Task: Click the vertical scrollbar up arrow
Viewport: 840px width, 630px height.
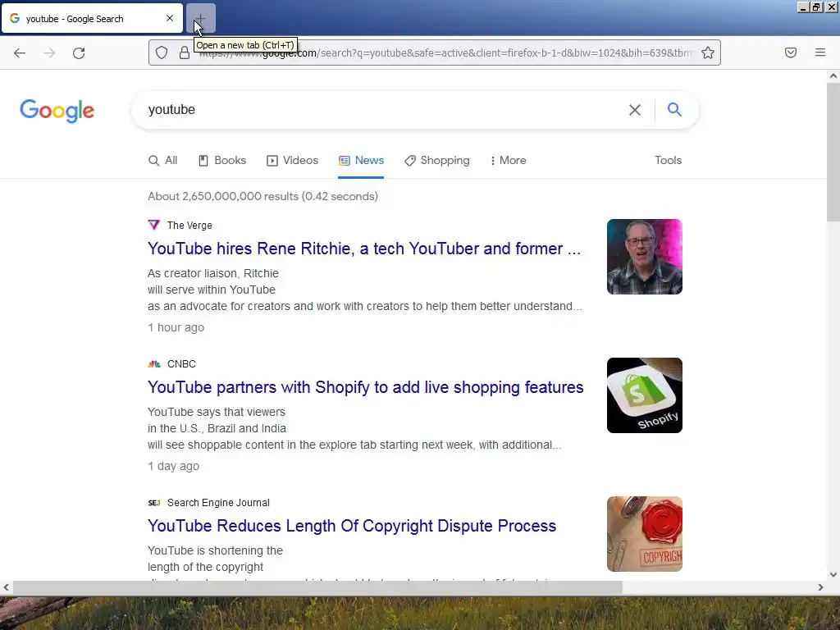Action: pos(833,76)
